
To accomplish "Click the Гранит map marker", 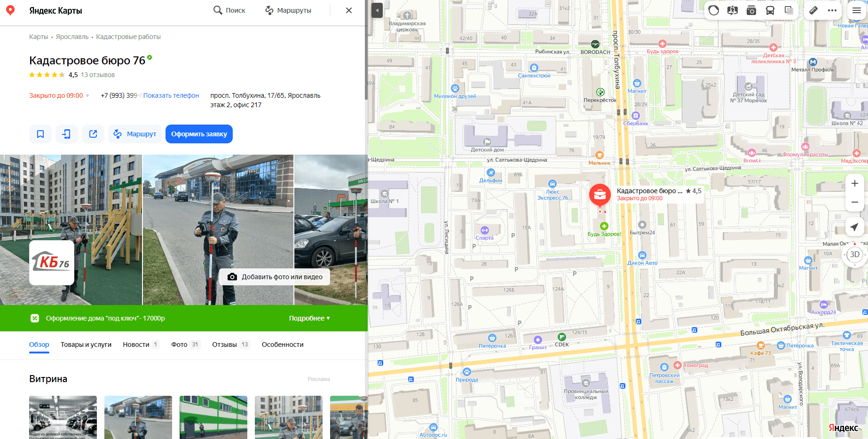I will tap(538, 339).
